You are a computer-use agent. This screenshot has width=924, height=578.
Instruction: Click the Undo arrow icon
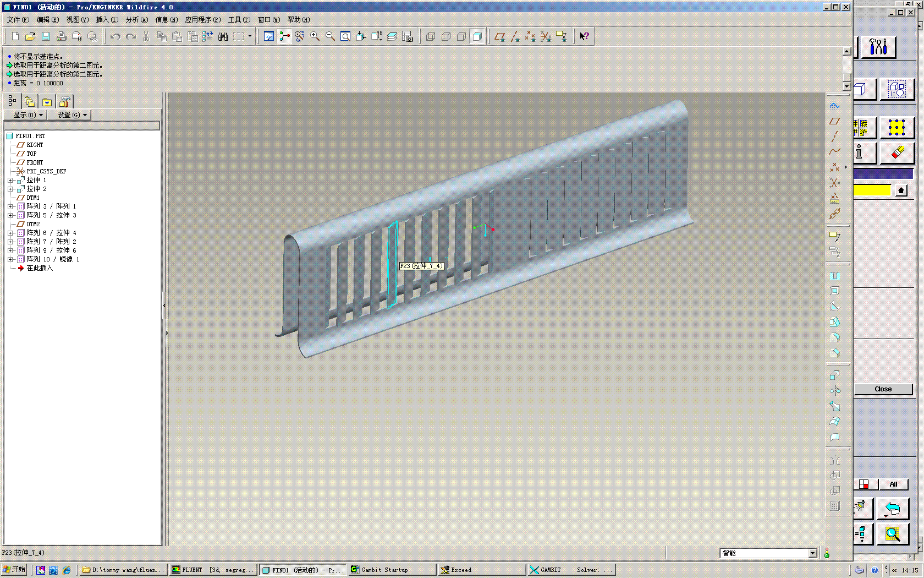(x=115, y=36)
